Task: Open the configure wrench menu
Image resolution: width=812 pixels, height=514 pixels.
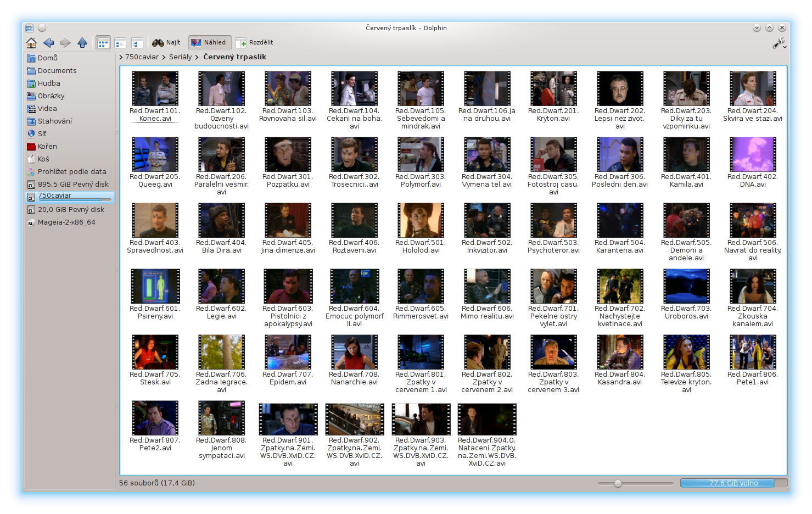Action: pyautogui.click(x=780, y=43)
